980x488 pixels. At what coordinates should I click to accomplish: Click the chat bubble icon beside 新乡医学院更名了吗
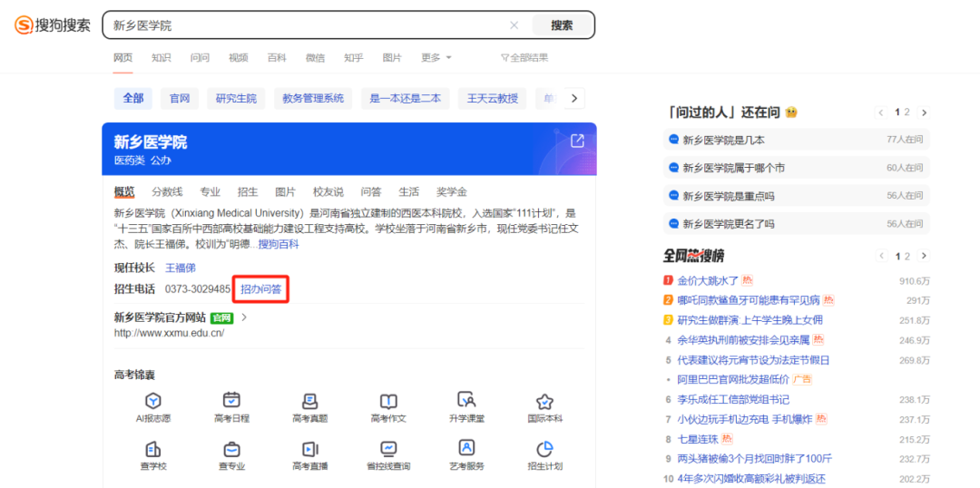click(673, 223)
